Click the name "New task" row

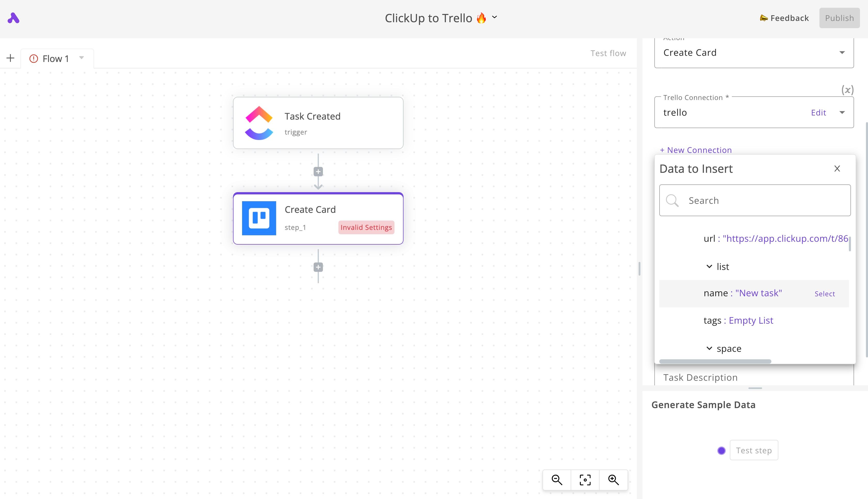tap(754, 293)
